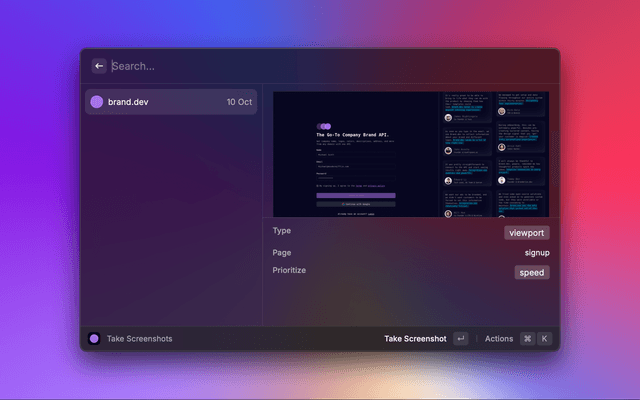640x400 pixels.
Task: Click the brand logo inside the preview
Action: tap(323, 126)
